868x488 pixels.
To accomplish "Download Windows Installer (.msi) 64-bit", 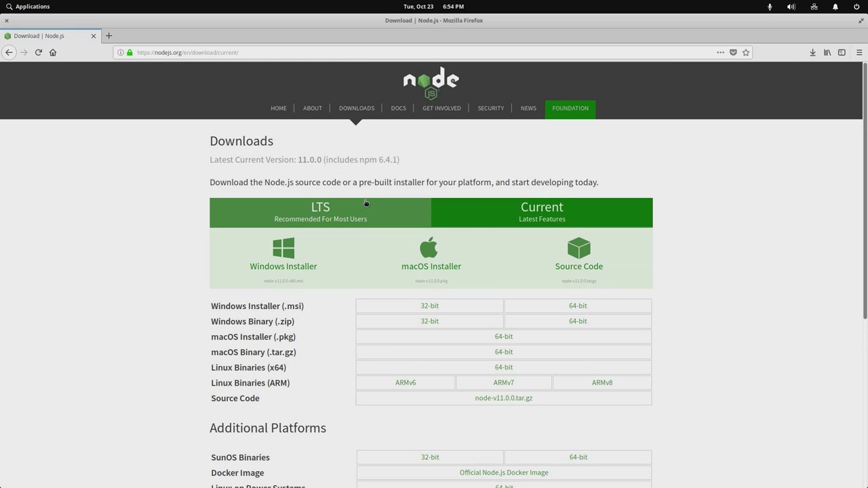I will (578, 306).
